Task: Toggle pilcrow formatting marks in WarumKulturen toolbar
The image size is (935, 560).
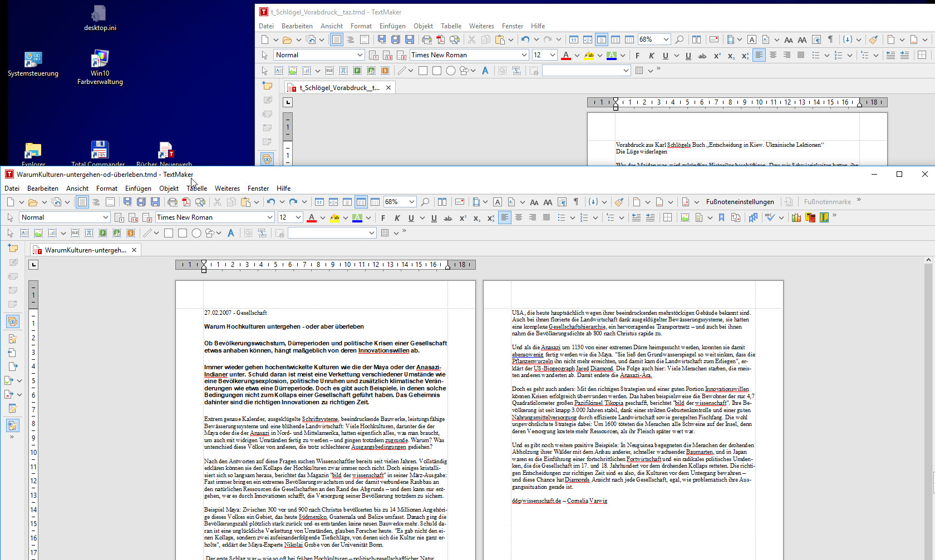Action: click(x=576, y=202)
